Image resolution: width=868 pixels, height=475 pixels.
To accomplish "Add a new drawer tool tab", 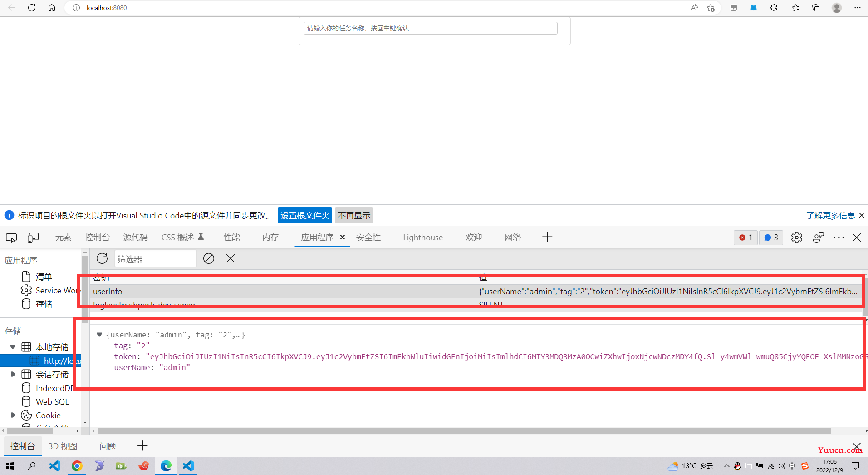I will [x=142, y=446].
